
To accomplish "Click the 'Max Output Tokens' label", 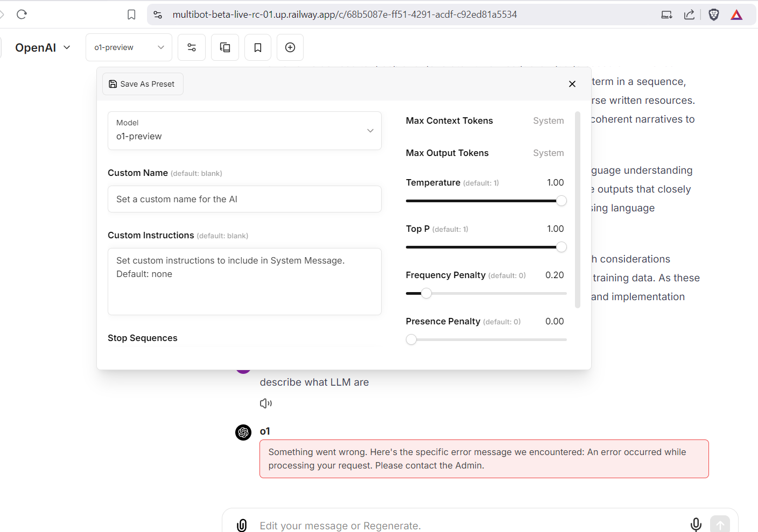I will pos(447,153).
